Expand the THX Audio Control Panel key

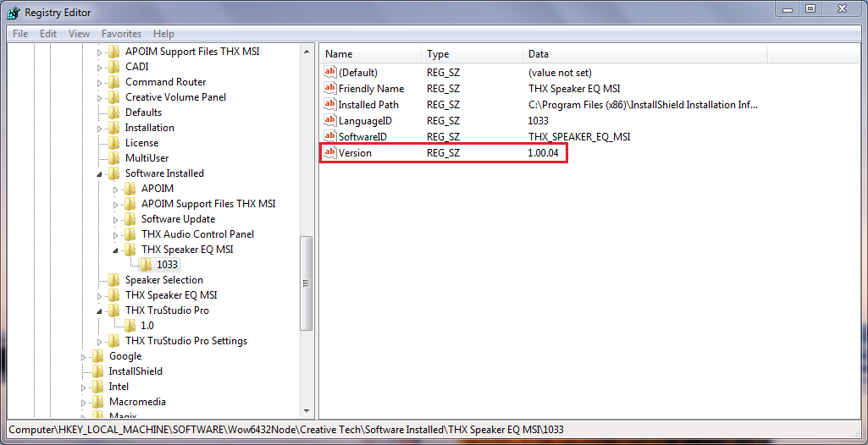pos(116,234)
